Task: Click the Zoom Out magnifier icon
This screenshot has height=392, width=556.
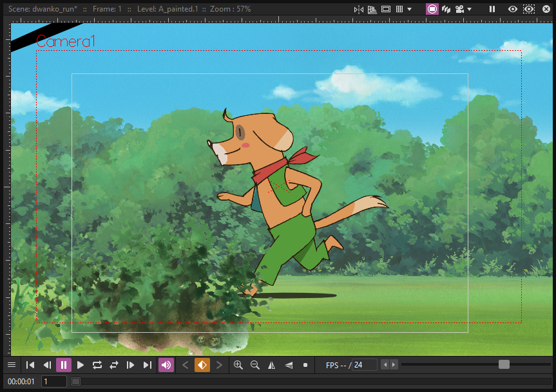Action: [255, 365]
